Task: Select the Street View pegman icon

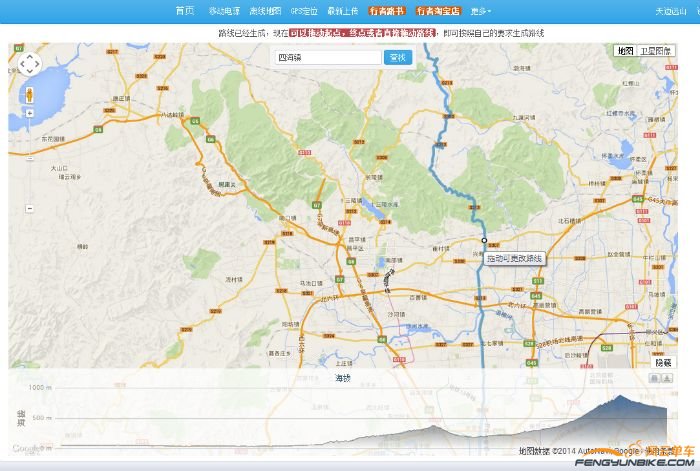Action: 29,95
